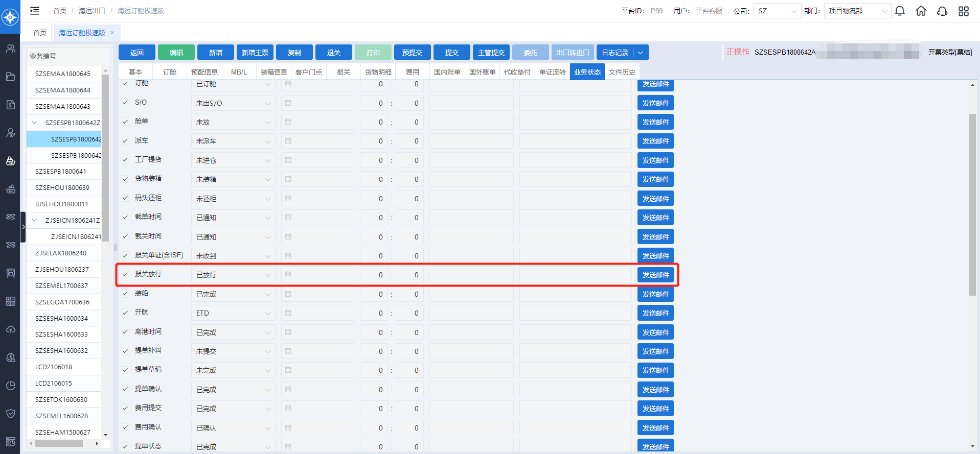The width and height of the screenshot is (980, 454).
Task: Click the notification bell icon
Action: 900,11
